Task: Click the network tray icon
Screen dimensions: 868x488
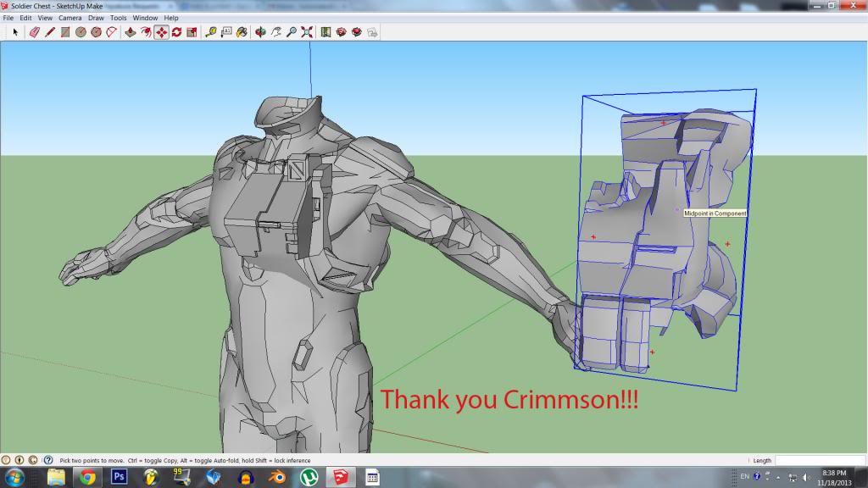Action: click(x=793, y=477)
